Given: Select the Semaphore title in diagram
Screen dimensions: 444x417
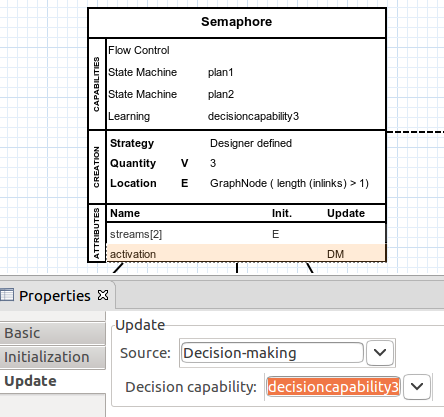Looking at the screenshot, I should click(x=237, y=22).
